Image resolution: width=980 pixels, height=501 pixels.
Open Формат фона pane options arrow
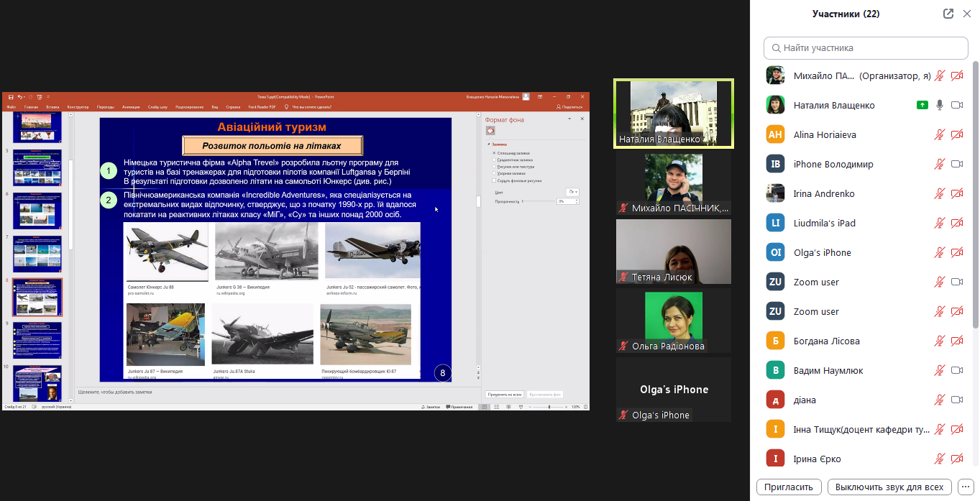click(x=569, y=119)
